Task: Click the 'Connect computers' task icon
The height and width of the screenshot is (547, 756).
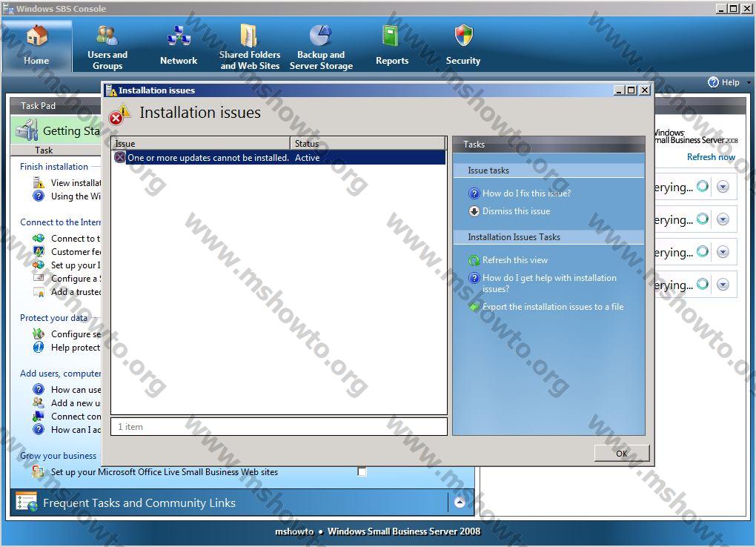Action: pos(39,416)
